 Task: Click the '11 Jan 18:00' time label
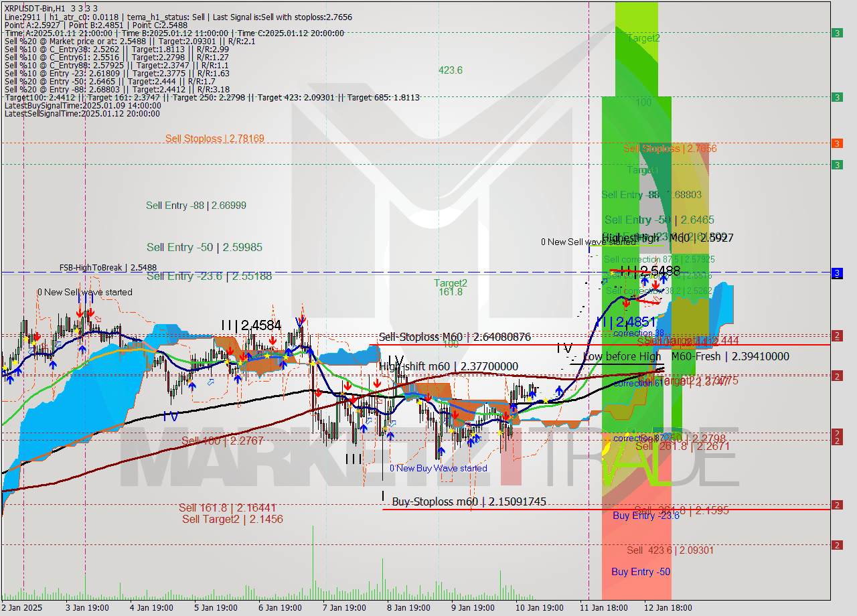pyautogui.click(x=605, y=608)
